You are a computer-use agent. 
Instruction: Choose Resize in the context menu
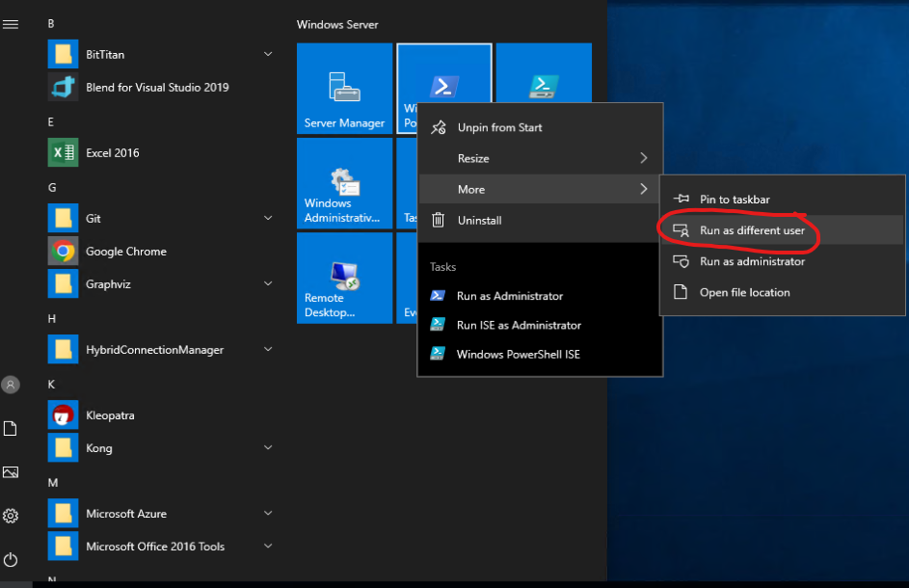pos(541,158)
